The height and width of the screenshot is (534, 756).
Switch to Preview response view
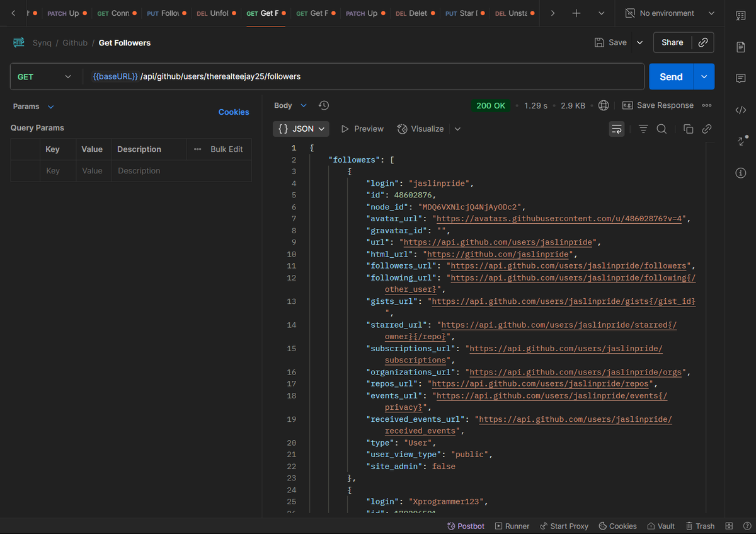[362, 129]
